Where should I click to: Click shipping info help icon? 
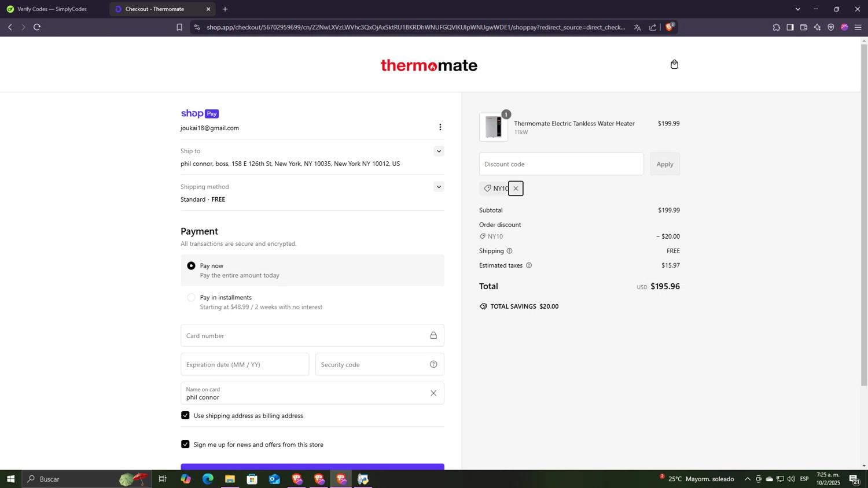(509, 251)
